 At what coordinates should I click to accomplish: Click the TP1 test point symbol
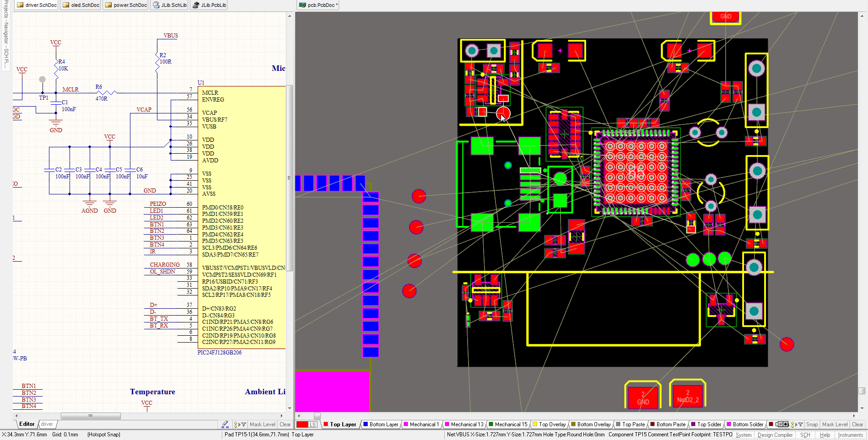pos(43,80)
